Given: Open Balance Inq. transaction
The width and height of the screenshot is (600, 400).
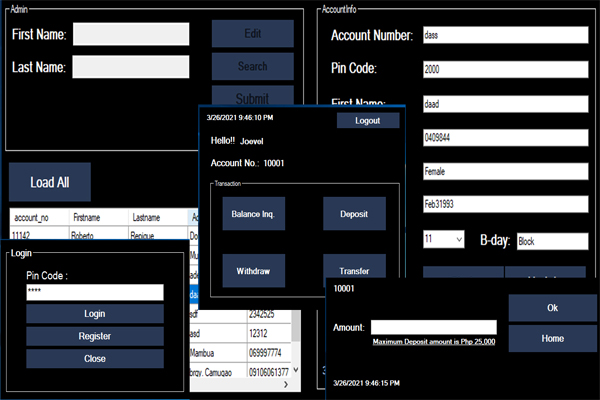Looking at the screenshot, I should (x=252, y=214).
